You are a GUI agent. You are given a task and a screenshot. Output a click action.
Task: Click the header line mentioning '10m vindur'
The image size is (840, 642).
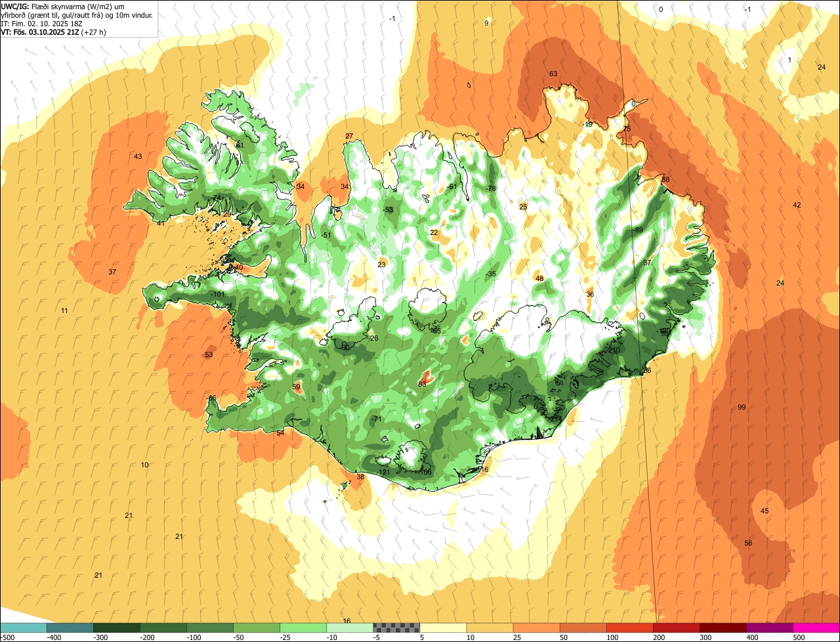[77, 14]
